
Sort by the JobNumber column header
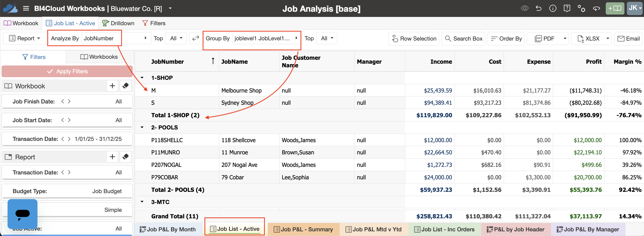(x=167, y=62)
